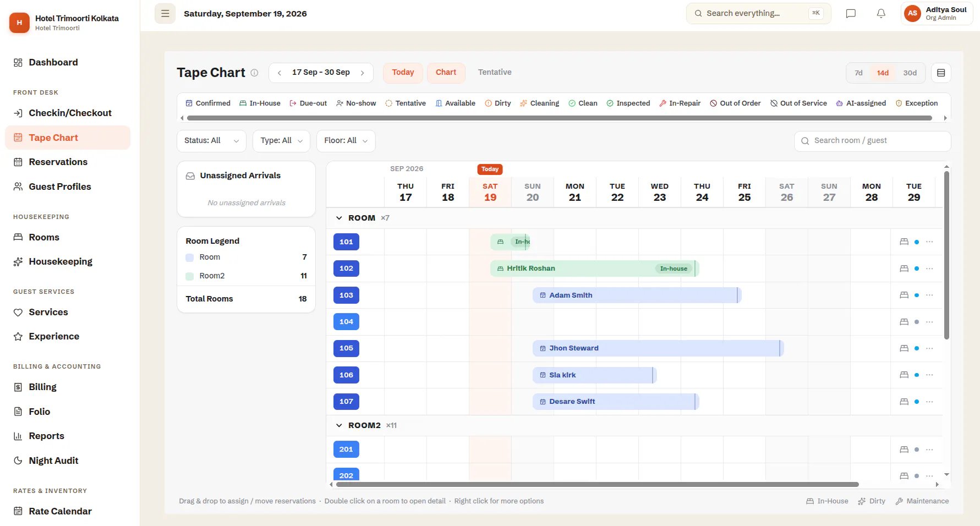Screen dimensions: 980x526
Task: Collapse the ROOM2 group
Action: 339,425
